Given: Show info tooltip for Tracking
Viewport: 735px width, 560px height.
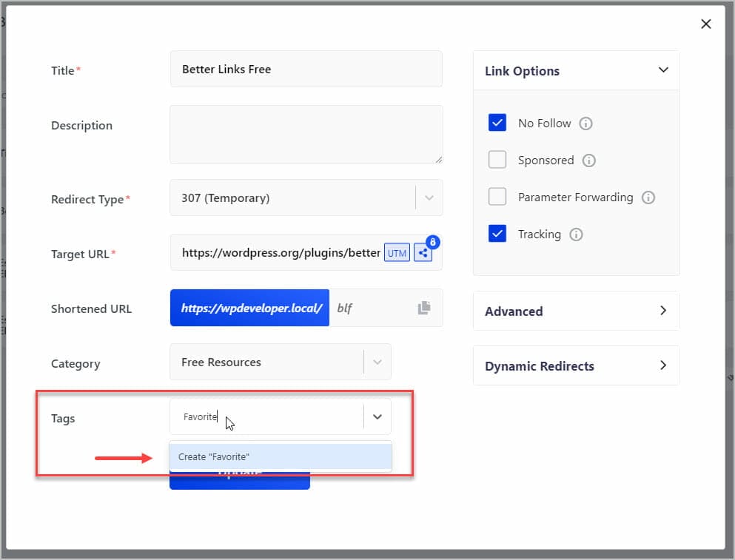Looking at the screenshot, I should point(576,235).
